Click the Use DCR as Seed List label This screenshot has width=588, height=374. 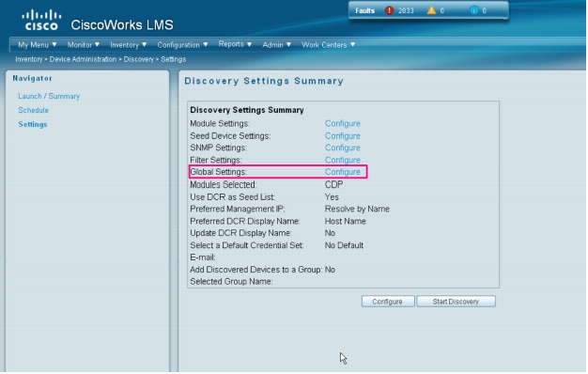click(232, 197)
